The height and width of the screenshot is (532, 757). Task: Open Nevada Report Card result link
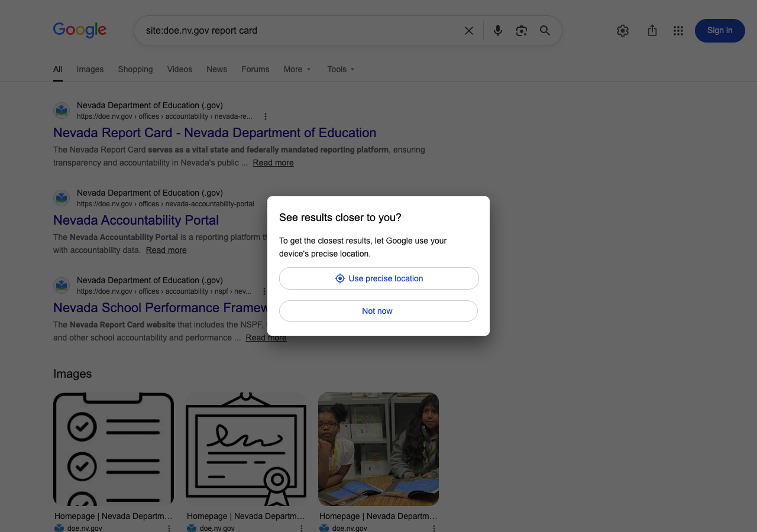click(215, 132)
